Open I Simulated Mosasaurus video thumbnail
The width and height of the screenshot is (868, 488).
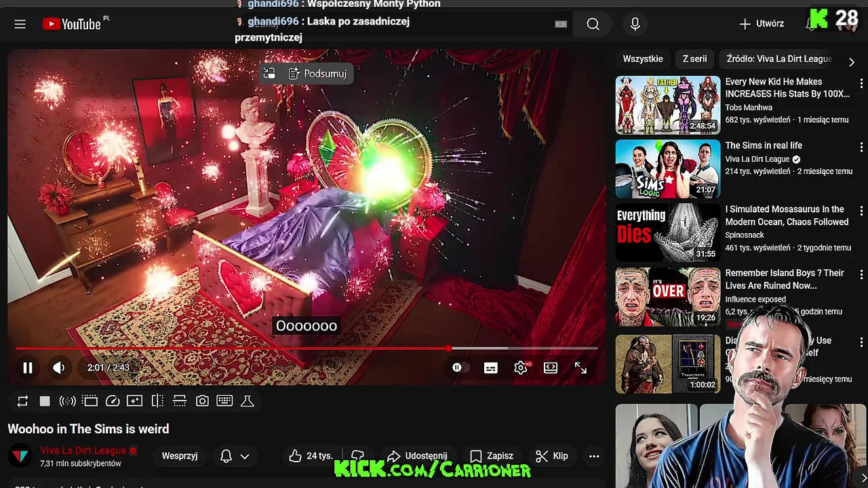coord(668,232)
